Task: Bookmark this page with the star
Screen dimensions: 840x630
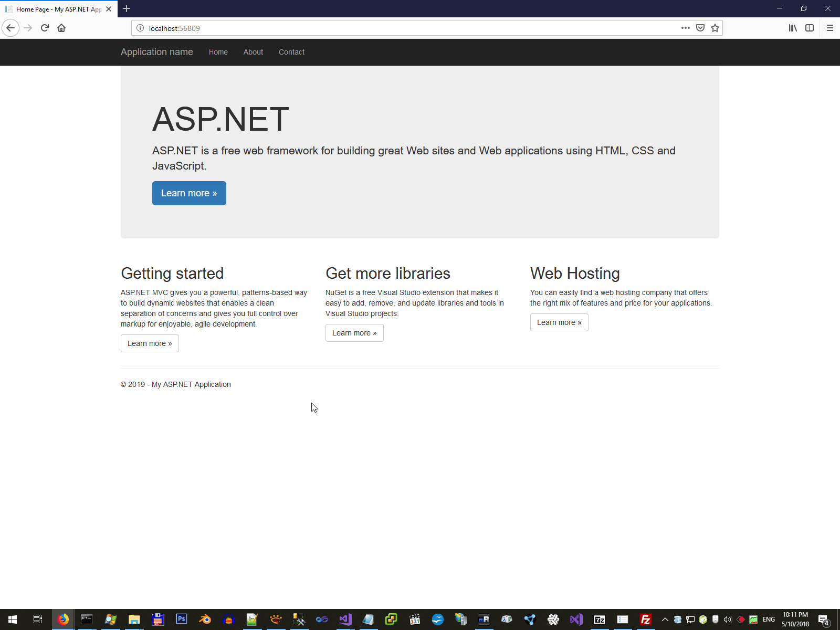Action: tap(715, 28)
